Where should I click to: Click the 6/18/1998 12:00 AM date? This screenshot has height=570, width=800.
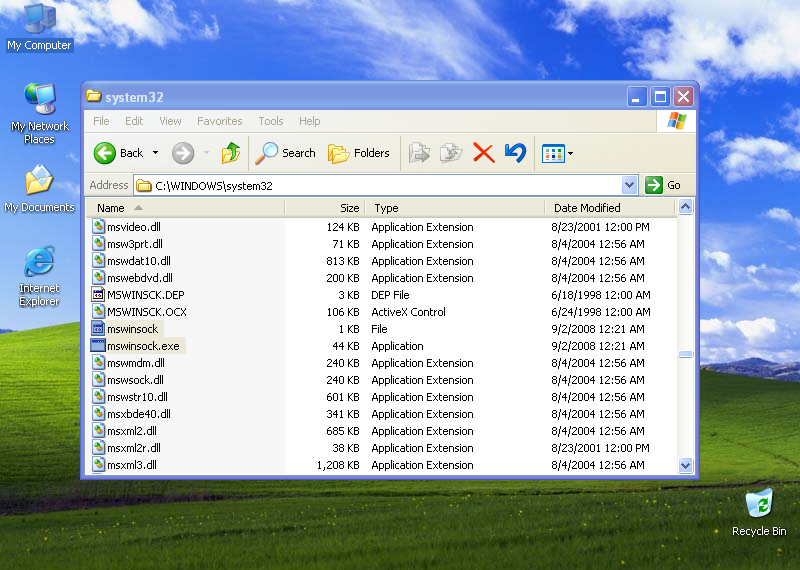[601, 295]
